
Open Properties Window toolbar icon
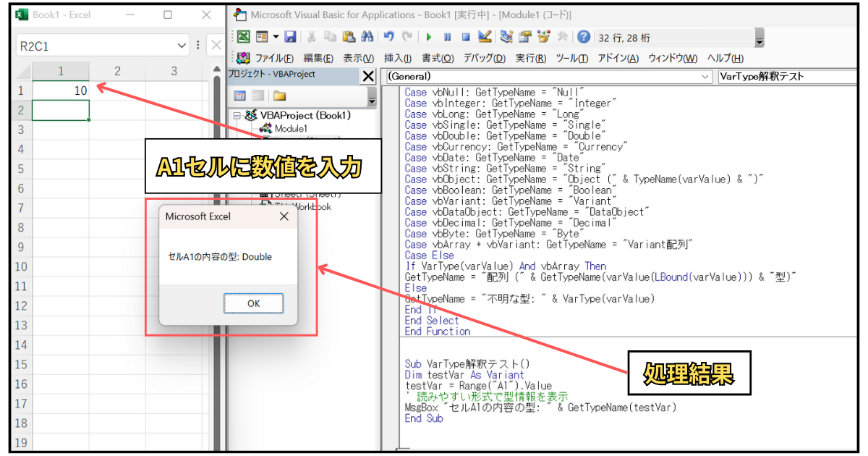click(525, 36)
